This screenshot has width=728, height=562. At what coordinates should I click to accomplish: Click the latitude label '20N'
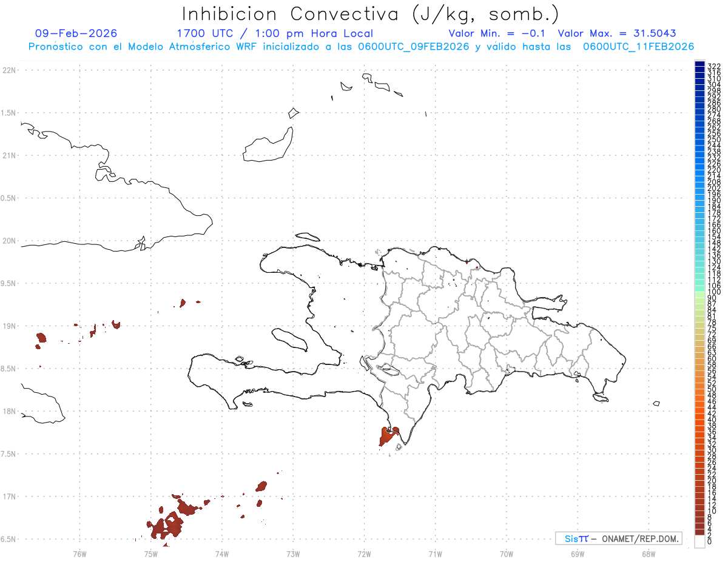[x=8, y=241]
